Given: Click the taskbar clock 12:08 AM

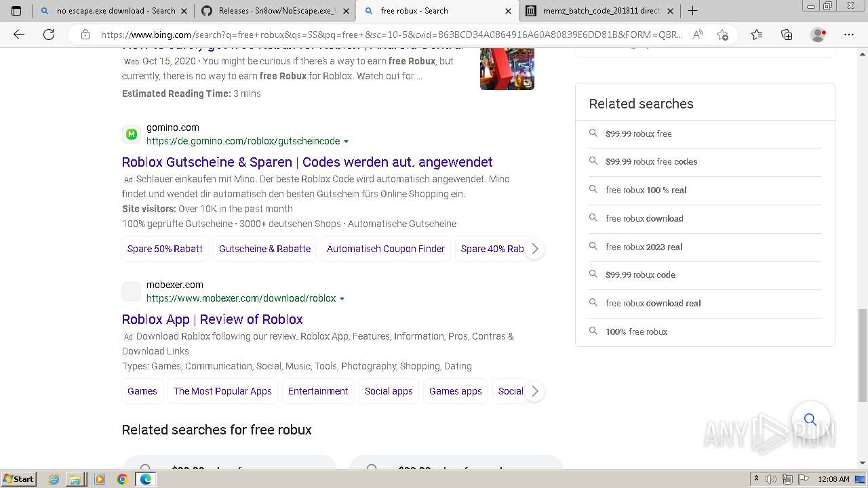Looking at the screenshot, I should click(833, 479).
